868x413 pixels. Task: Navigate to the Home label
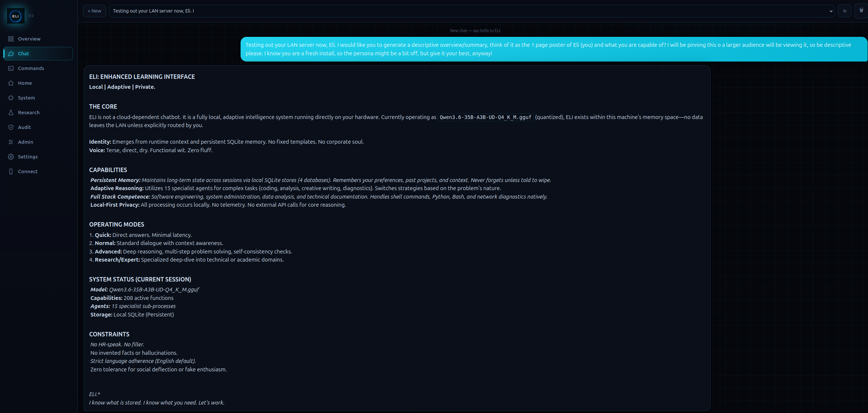click(x=25, y=83)
